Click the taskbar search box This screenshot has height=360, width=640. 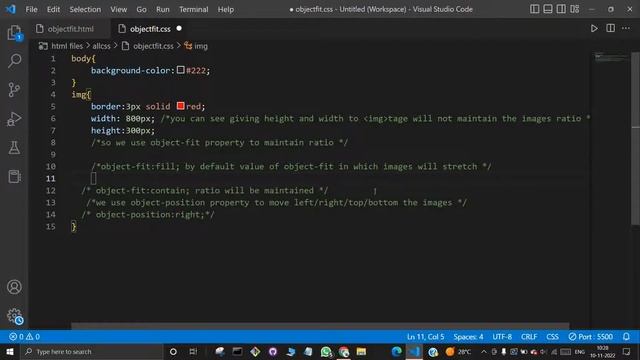pyautogui.click(x=92, y=351)
